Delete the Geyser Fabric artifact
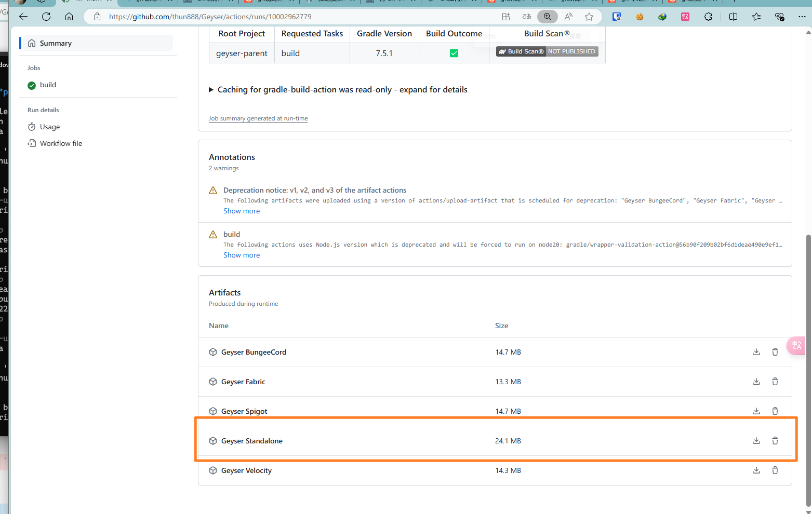The height and width of the screenshot is (514, 812). (775, 382)
